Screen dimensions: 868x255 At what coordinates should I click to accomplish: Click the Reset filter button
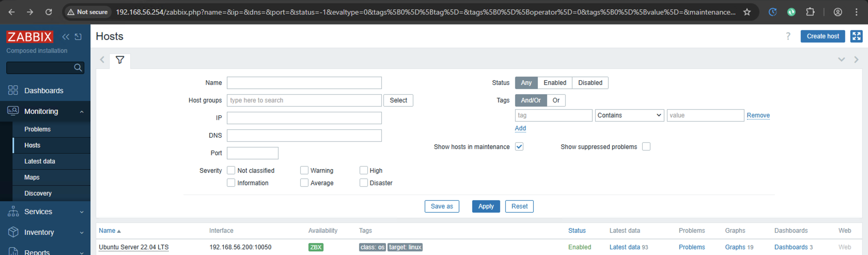point(519,206)
